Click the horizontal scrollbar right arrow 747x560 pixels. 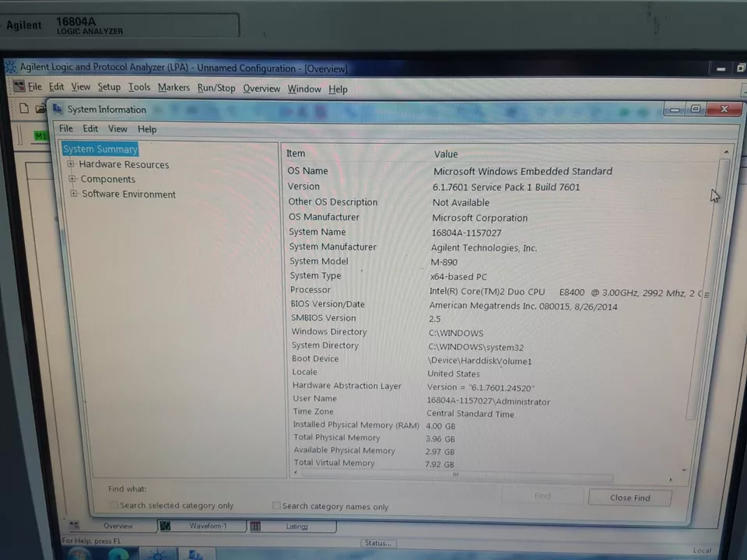tap(671, 480)
